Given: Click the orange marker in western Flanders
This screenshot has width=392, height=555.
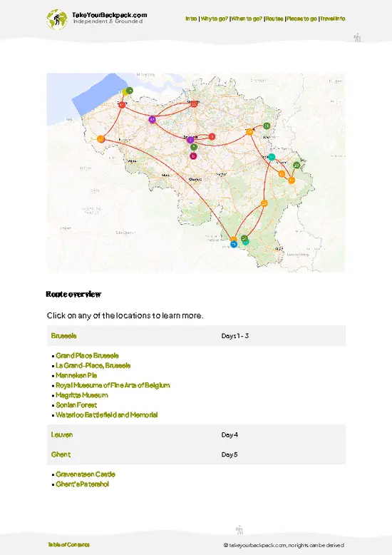Looking at the screenshot, I should pos(100,139).
